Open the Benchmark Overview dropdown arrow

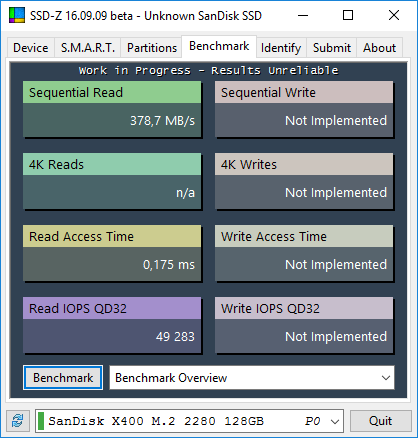386,378
